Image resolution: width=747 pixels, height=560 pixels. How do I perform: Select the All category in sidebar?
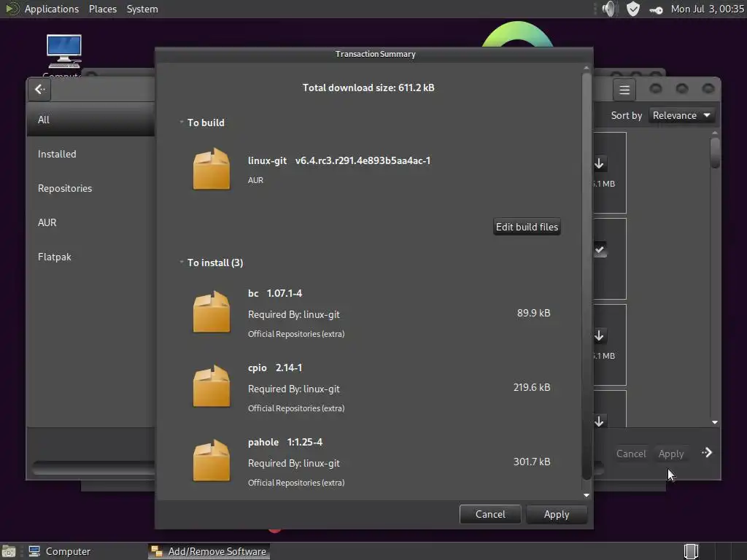click(90, 120)
